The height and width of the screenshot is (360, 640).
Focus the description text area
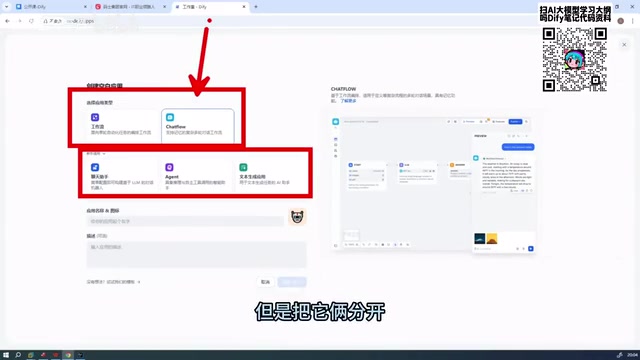click(x=196, y=254)
